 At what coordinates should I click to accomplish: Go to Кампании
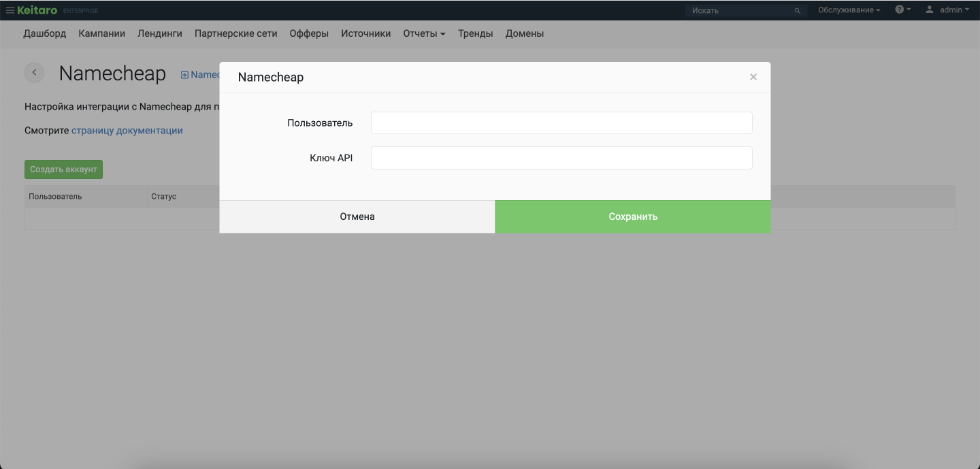(x=102, y=33)
